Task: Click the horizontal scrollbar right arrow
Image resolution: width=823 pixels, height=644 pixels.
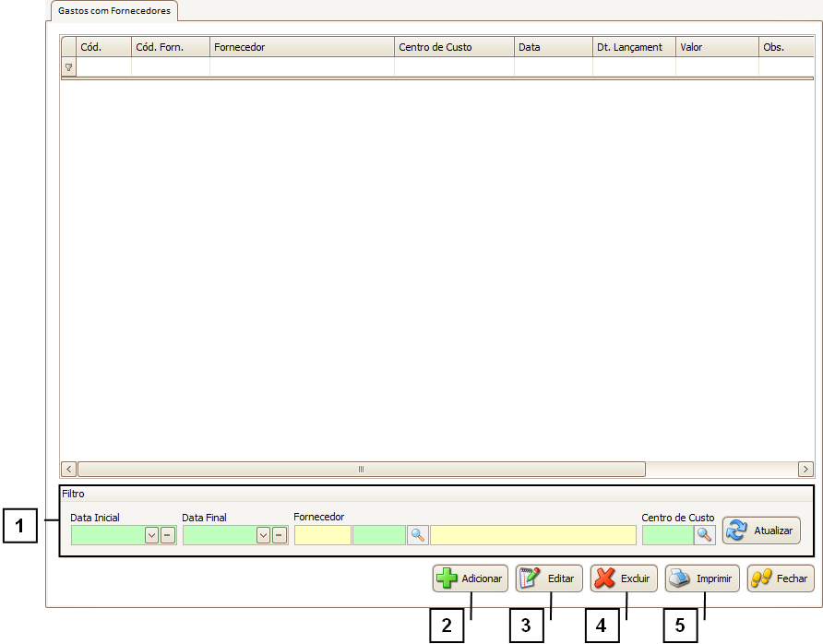Action: [805, 469]
